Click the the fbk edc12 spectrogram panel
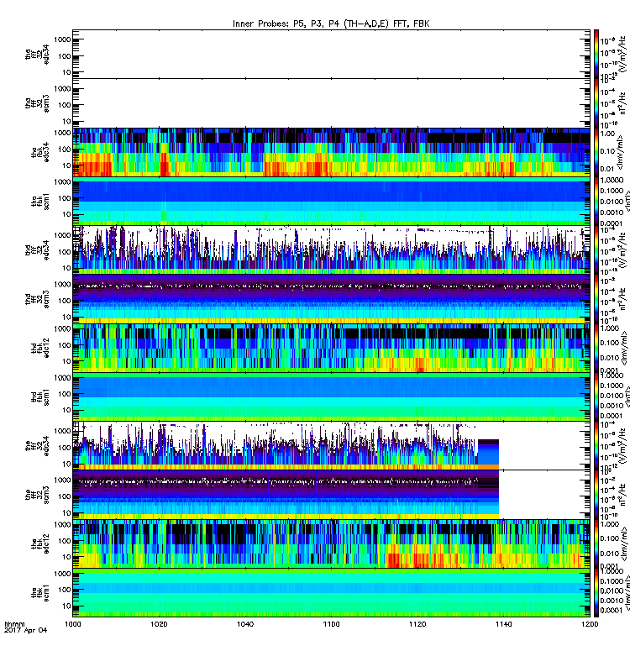The height and width of the screenshot is (672, 630). [x=331, y=543]
